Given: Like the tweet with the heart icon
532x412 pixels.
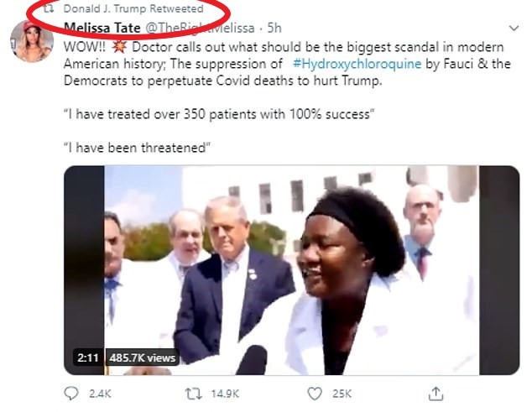Looking at the screenshot, I should (314, 393).
